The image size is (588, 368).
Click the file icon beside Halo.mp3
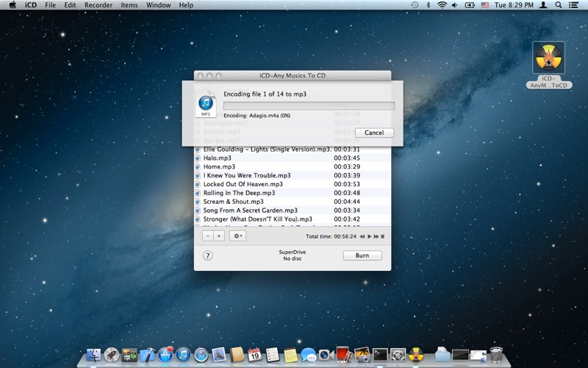point(198,158)
